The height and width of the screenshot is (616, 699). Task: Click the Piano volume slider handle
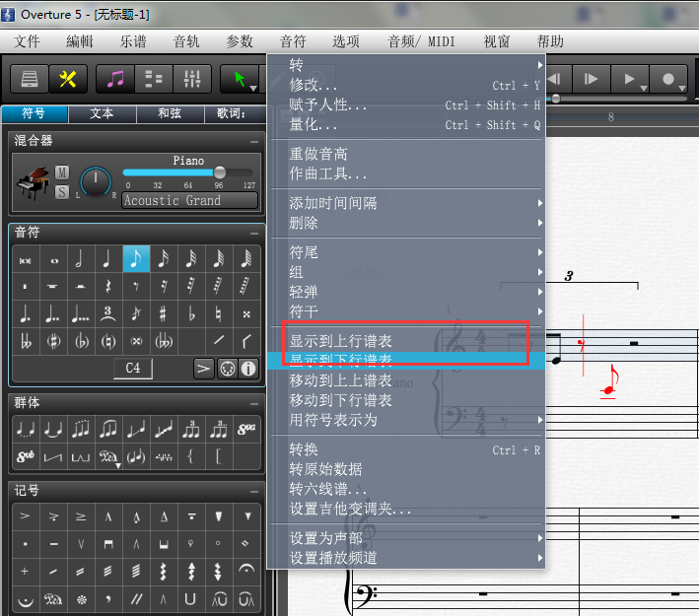[219, 172]
